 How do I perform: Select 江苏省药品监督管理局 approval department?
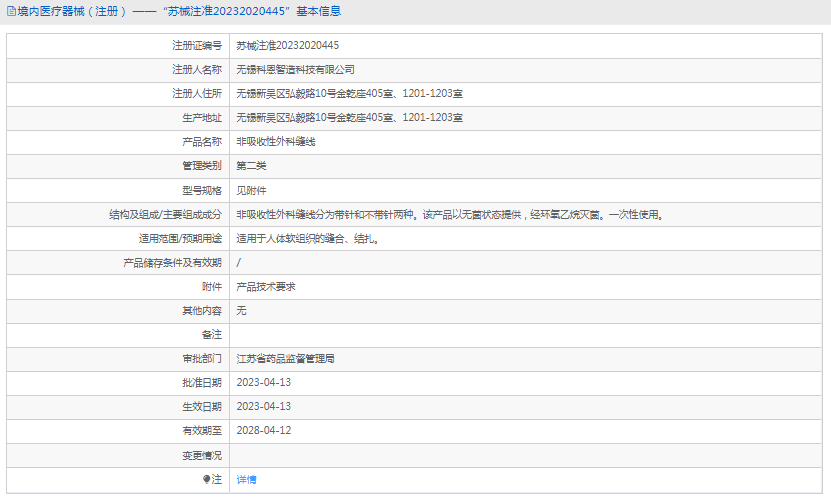point(286,359)
